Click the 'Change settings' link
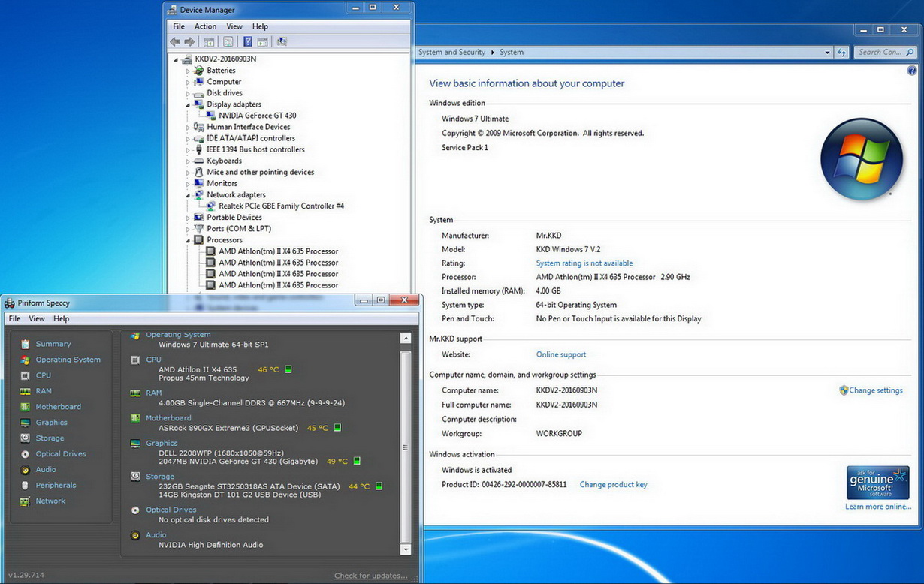The width and height of the screenshot is (924, 584). click(x=876, y=390)
